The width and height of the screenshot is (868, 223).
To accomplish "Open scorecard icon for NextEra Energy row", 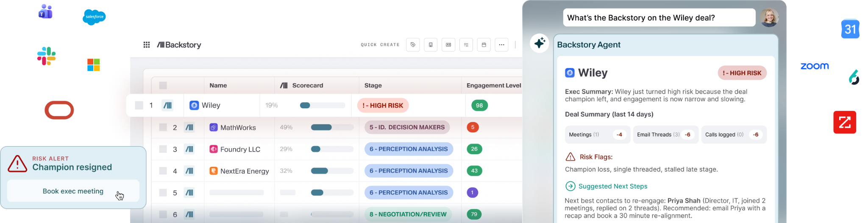I will pyautogui.click(x=189, y=171).
